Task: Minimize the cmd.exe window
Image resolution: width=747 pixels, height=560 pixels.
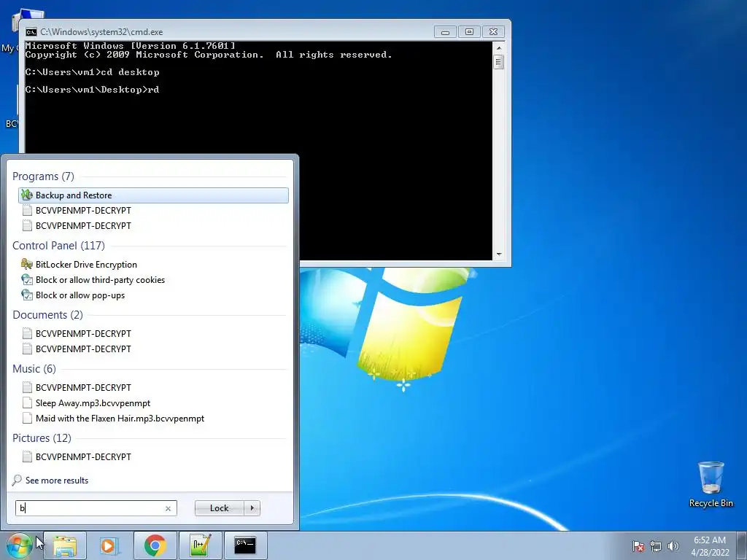Action: click(x=445, y=32)
